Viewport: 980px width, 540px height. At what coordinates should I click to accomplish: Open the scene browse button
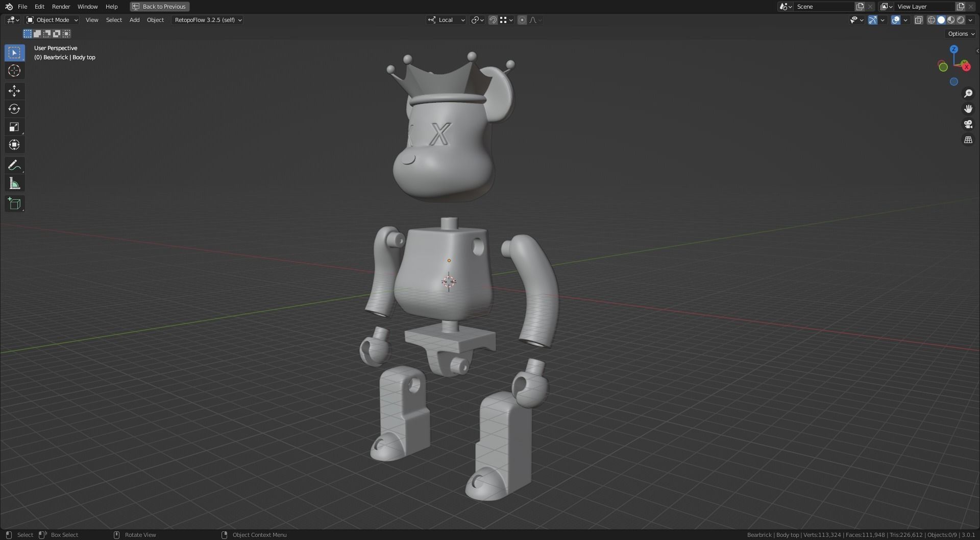click(x=785, y=7)
